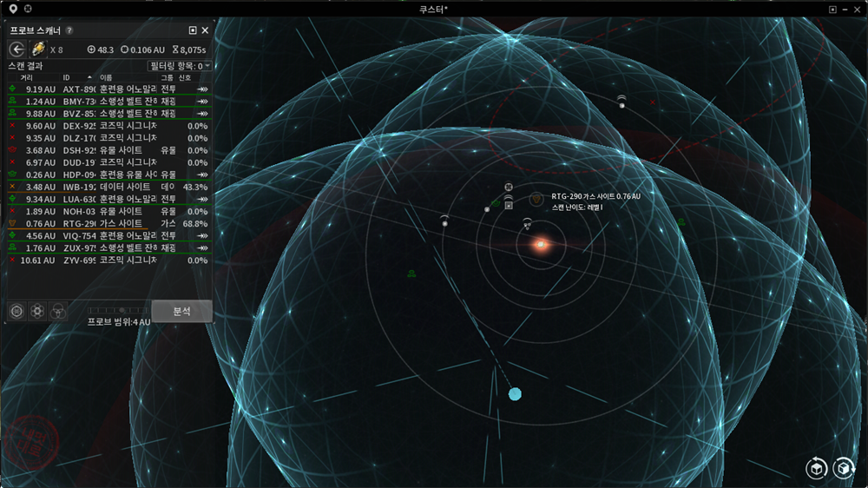
Task: Toggle the ID column sort arrow
Action: 89,77
